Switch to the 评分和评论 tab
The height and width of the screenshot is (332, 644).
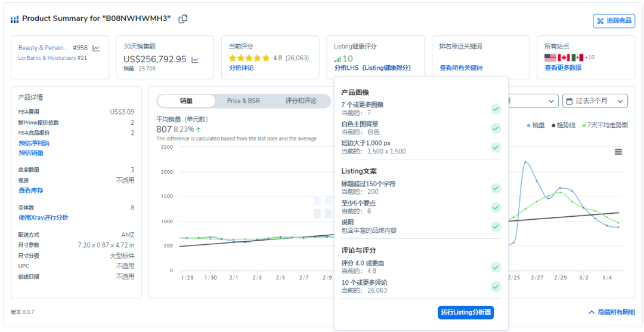(301, 101)
